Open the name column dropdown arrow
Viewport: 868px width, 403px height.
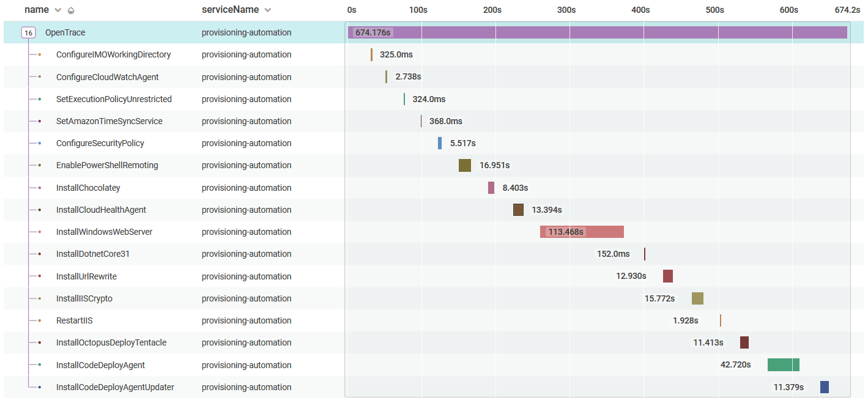(58, 10)
